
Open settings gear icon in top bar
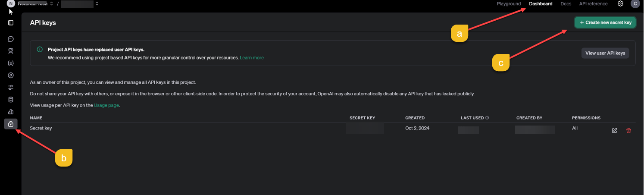tap(620, 4)
